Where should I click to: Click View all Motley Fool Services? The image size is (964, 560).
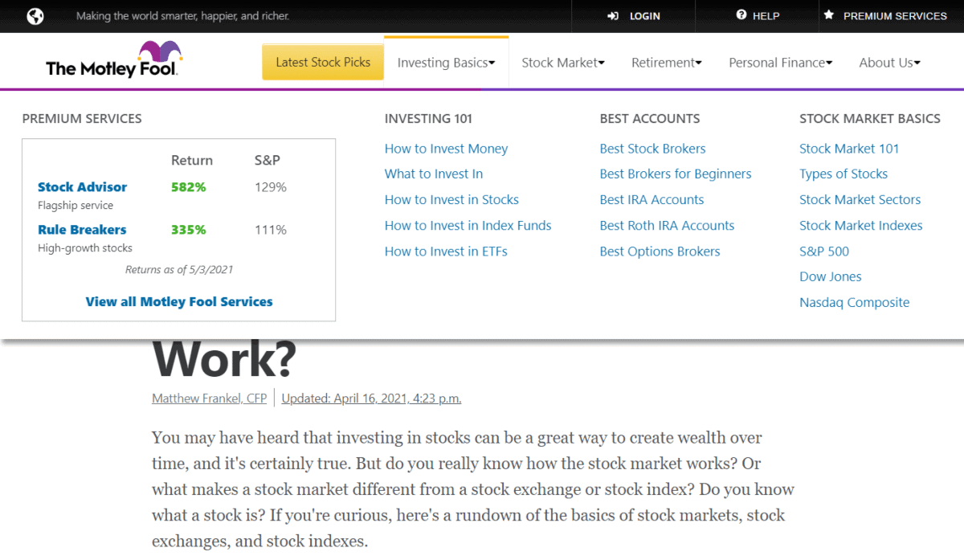point(178,301)
